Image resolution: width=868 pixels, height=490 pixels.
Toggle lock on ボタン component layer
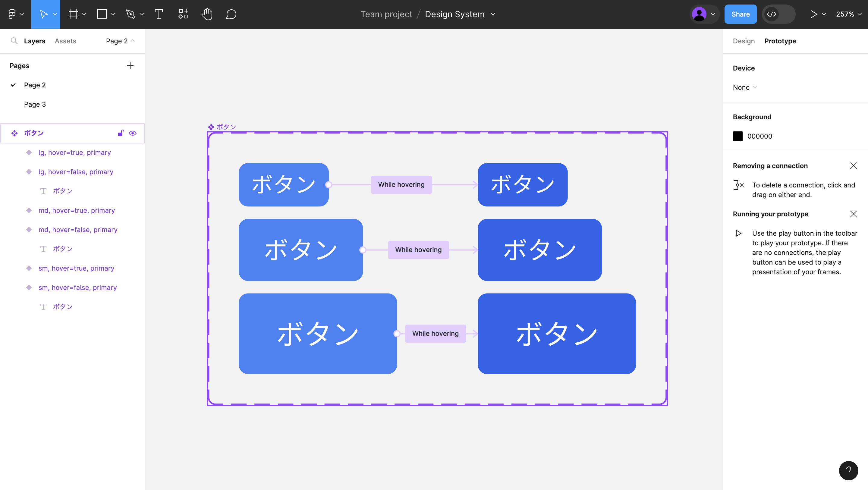(121, 133)
